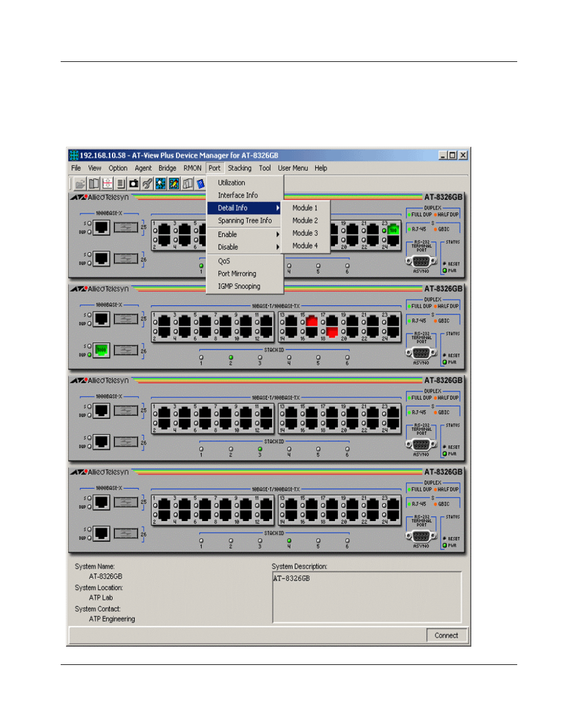
Task: Open the Help menu
Action: (x=320, y=168)
